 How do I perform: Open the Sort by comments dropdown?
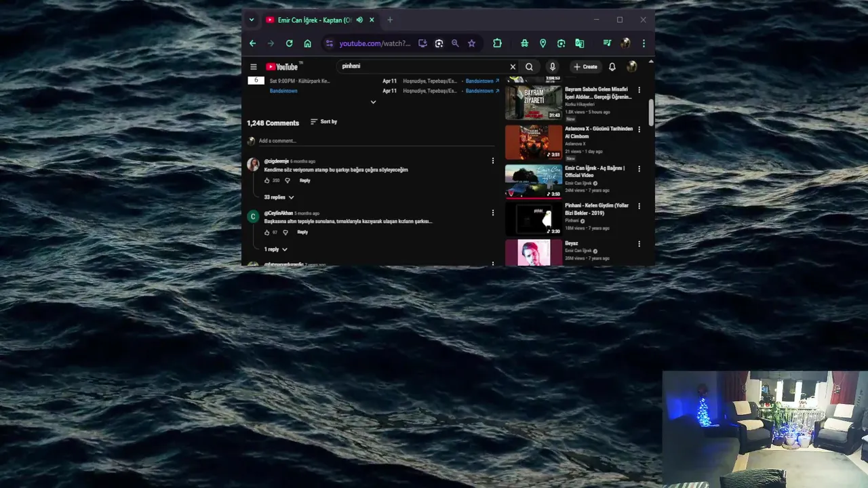coord(323,121)
